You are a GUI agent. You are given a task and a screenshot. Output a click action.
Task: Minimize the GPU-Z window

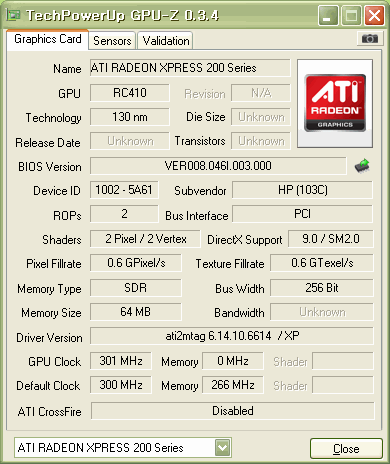328,15
